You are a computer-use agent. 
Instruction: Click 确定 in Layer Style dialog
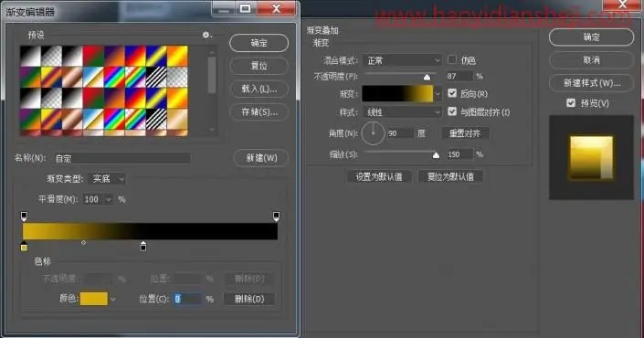[x=591, y=37]
